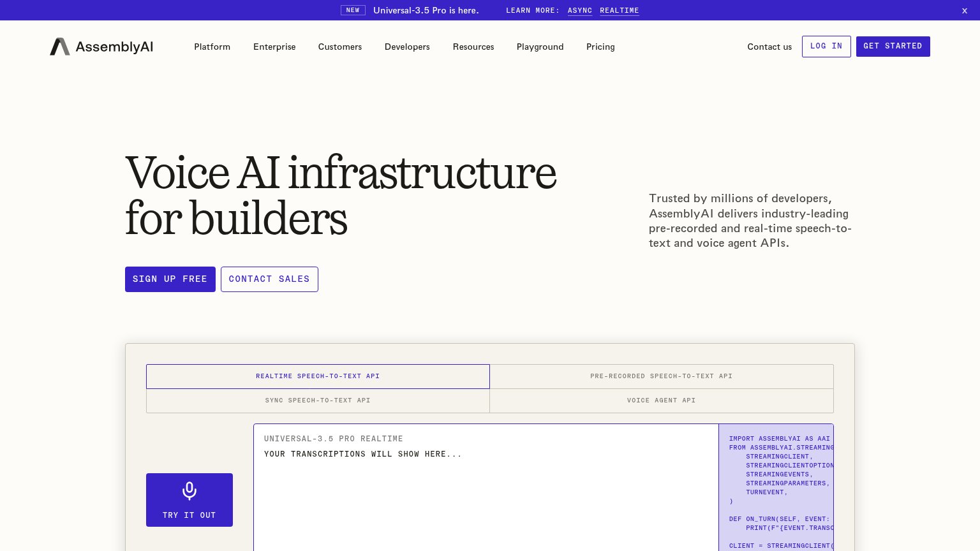
Task: Open the Customers nav item
Action: pos(340,47)
